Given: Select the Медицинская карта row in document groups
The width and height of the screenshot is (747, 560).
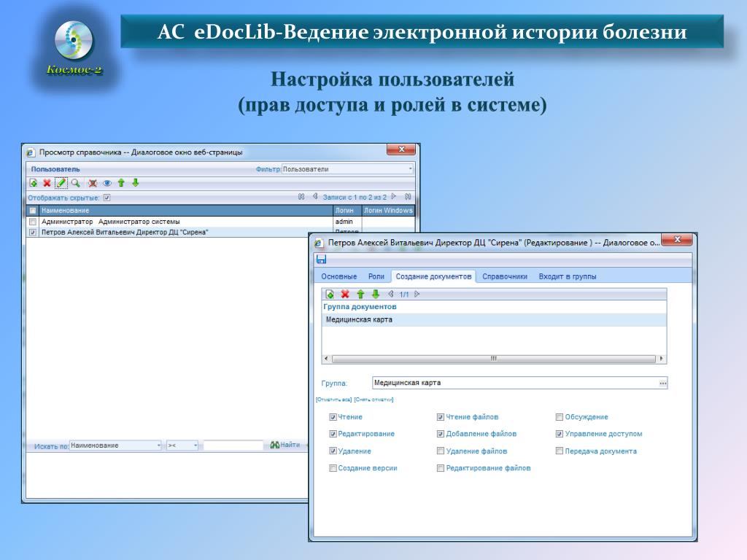Looking at the screenshot, I should [494, 319].
